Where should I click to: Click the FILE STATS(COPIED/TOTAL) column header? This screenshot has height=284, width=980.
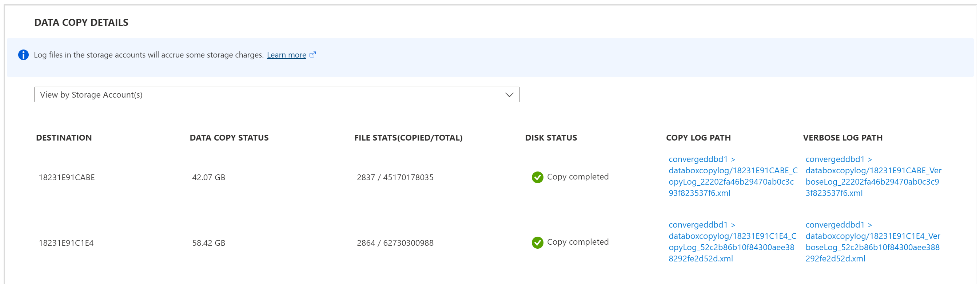tap(408, 138)
